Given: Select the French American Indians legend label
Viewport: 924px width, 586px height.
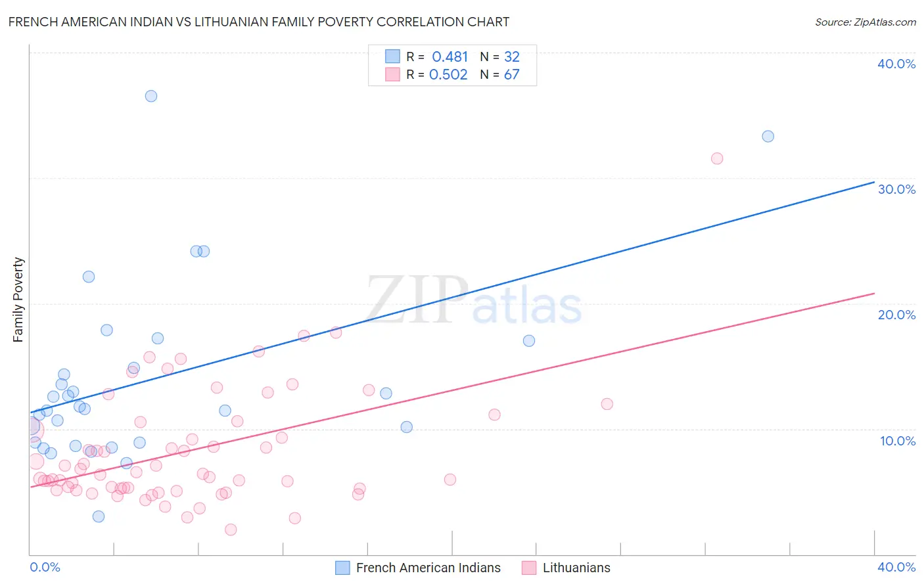Looking at the screenshot, I should pos(428,568).
